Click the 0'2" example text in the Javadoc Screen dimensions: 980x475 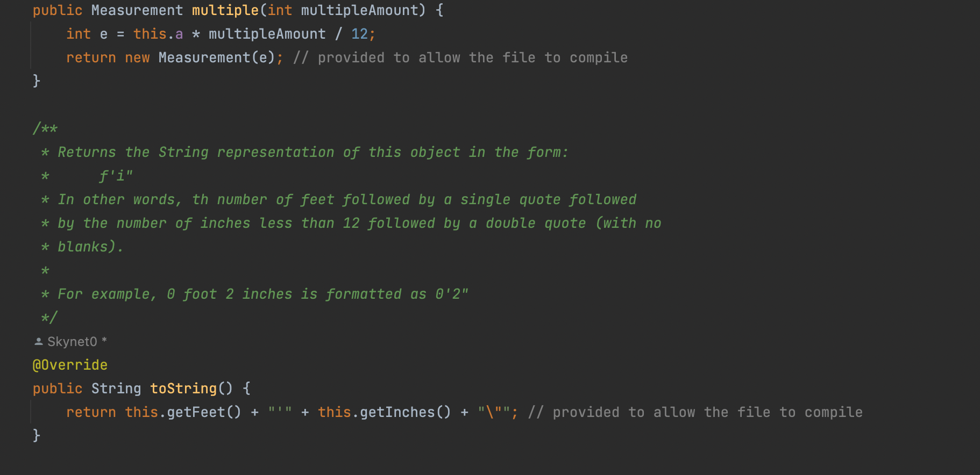[x=451, y=294]
